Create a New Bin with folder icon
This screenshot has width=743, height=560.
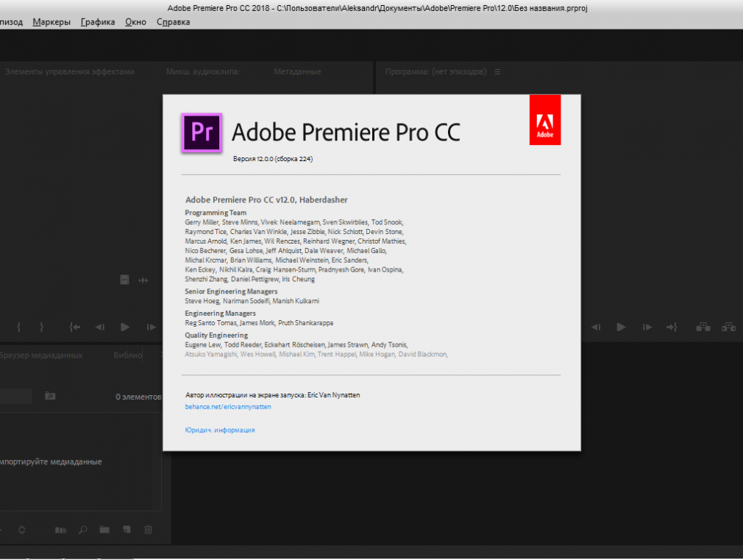click(104, 530)
